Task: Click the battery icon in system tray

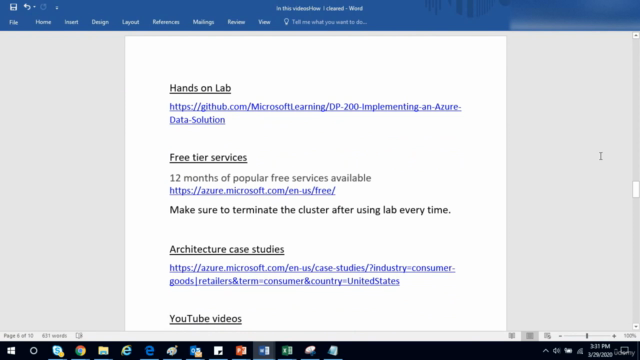Action: tap(568, 351)
